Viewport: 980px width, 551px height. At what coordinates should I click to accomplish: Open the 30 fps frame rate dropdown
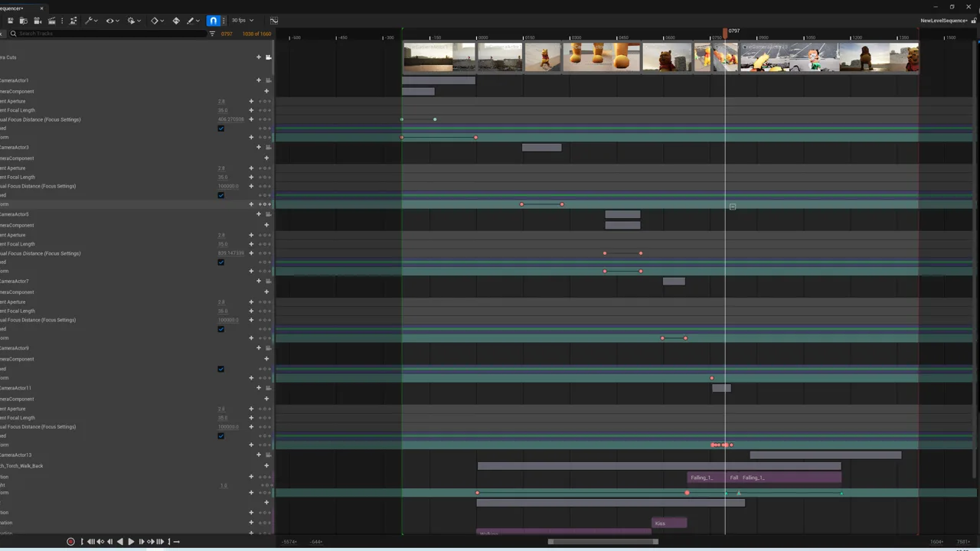[x=242, y=21]
